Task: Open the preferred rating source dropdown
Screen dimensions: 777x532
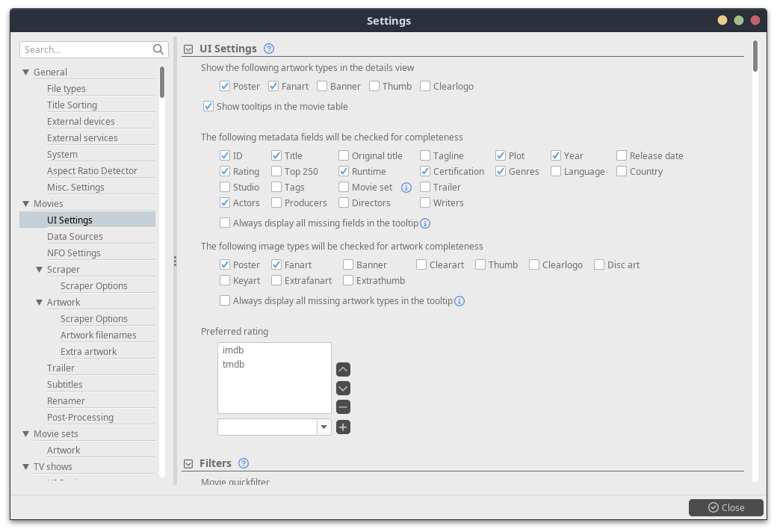Action: pyautogui.click(x=324, y=427)
